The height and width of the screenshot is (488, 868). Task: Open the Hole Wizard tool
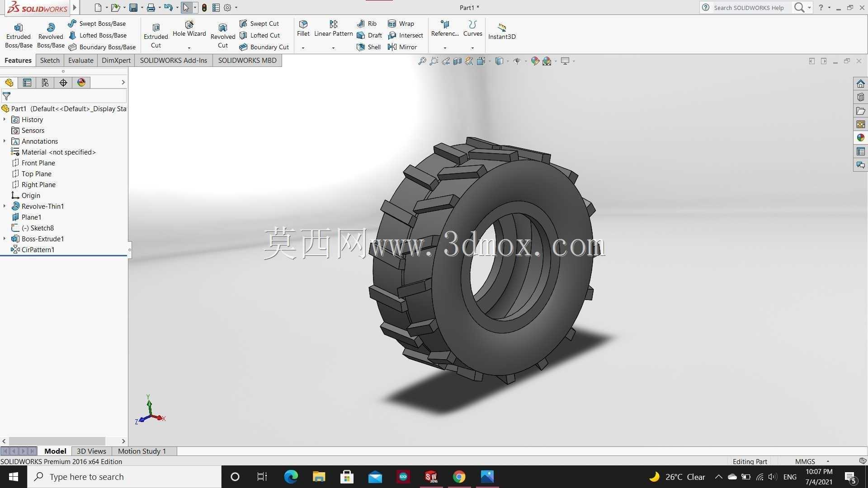click(x=189, y=29)
